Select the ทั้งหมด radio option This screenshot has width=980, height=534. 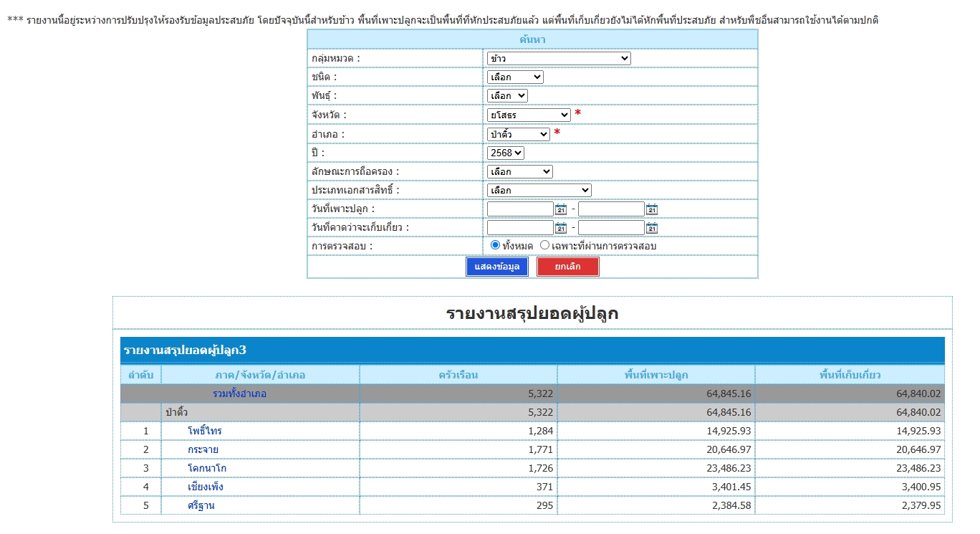[x=495, y=245]
